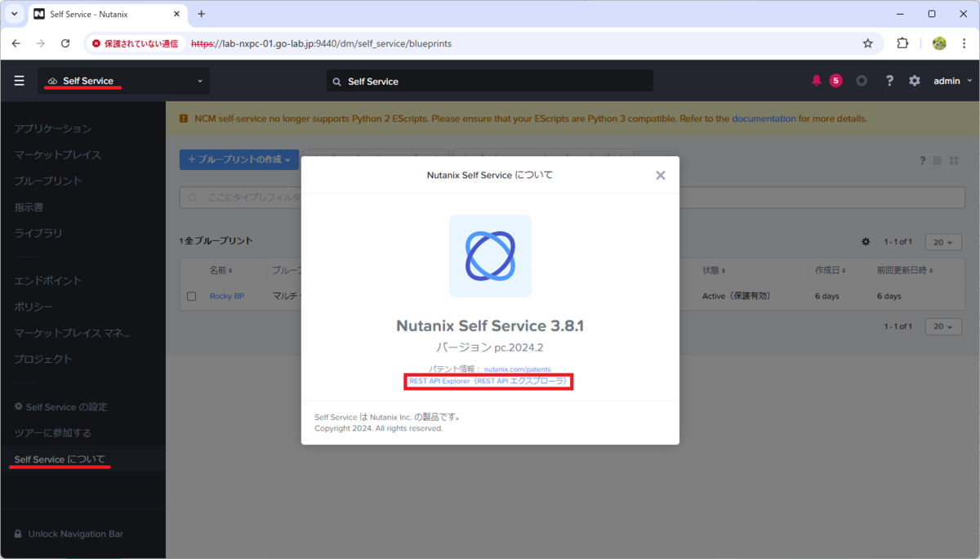Open the hamburger navigation menu
Image resolution: width=980 pixels, height=559 pixels.
pos(20,81)
